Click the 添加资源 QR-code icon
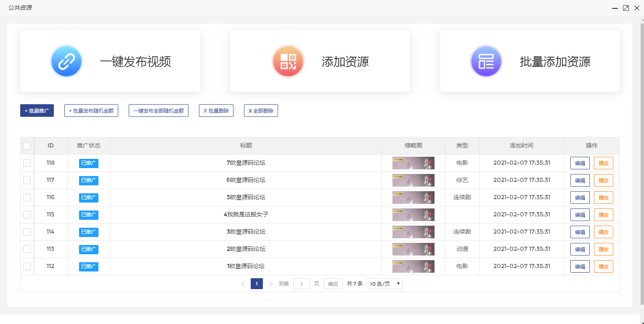Screen dimensions: 644x324 pos(288,61)
